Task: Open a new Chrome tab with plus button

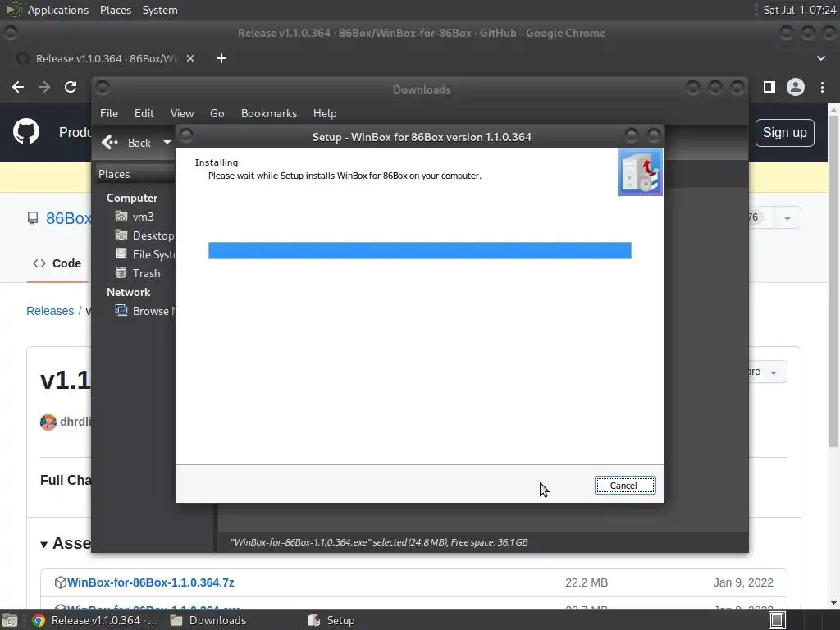Action: coord(221,58)
